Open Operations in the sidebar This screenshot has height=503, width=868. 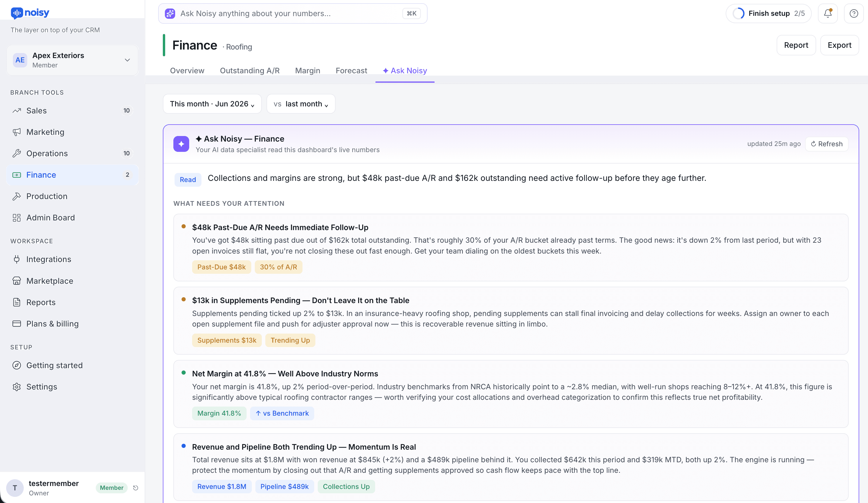click(x=72, y=153)
